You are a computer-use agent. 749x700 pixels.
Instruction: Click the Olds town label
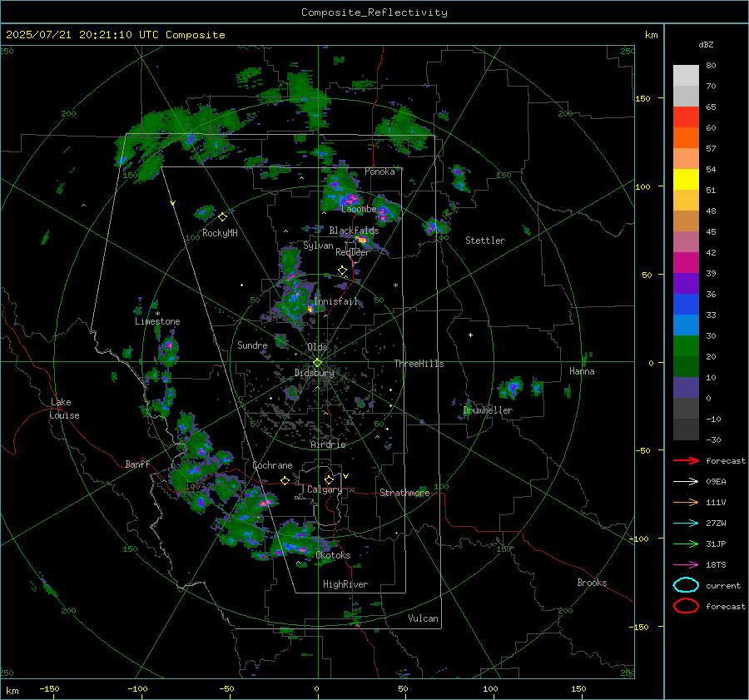click(317, 347)
